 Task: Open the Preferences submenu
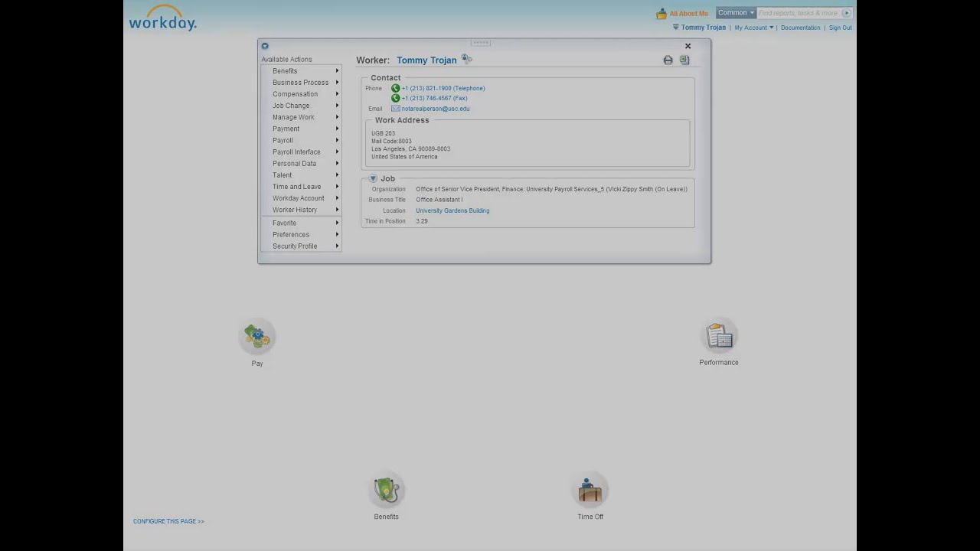[301, 234]
